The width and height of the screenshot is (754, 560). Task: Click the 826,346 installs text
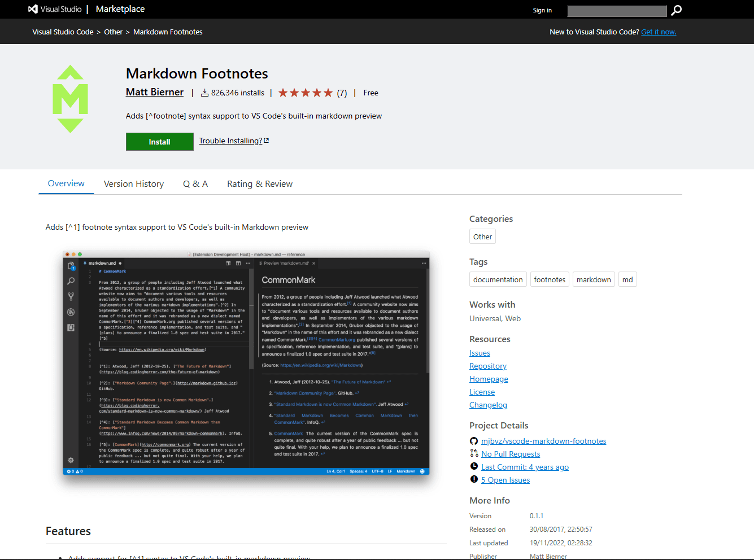237,93
